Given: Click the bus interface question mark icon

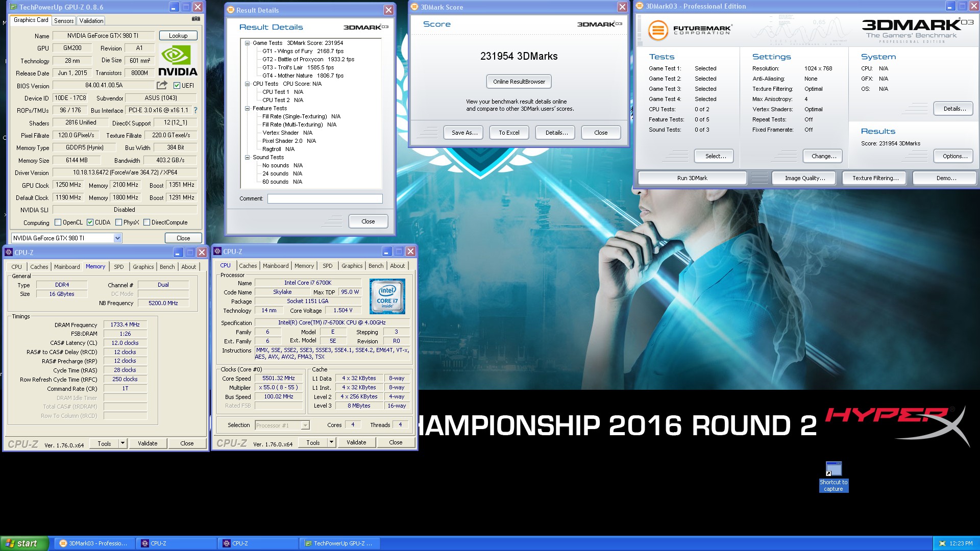Looking at the screenshot, I should click(195, 110).
